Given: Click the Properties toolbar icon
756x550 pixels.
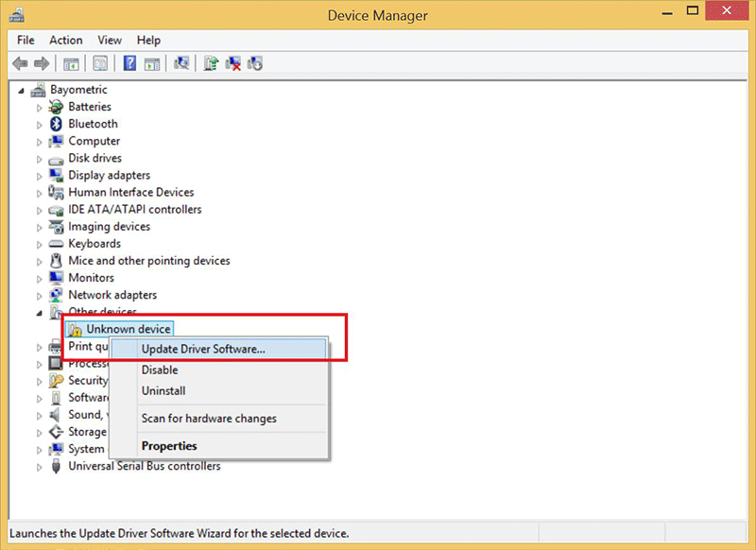Looking at the screenshot, I should coord(100,63).
